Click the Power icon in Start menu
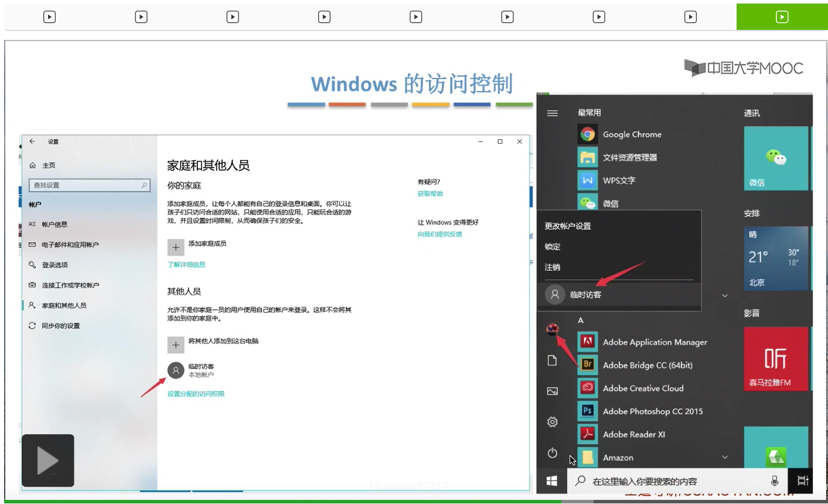Image resolution: width=828 pixels, height=504 pixels. [x=552, y=453]
